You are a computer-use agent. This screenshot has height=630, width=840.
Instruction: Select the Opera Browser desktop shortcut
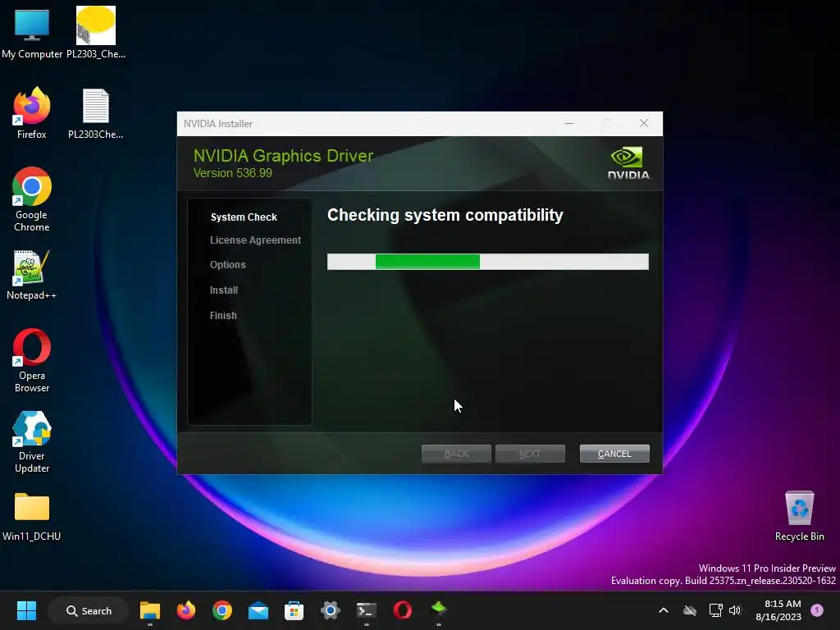tap(32, 360)
